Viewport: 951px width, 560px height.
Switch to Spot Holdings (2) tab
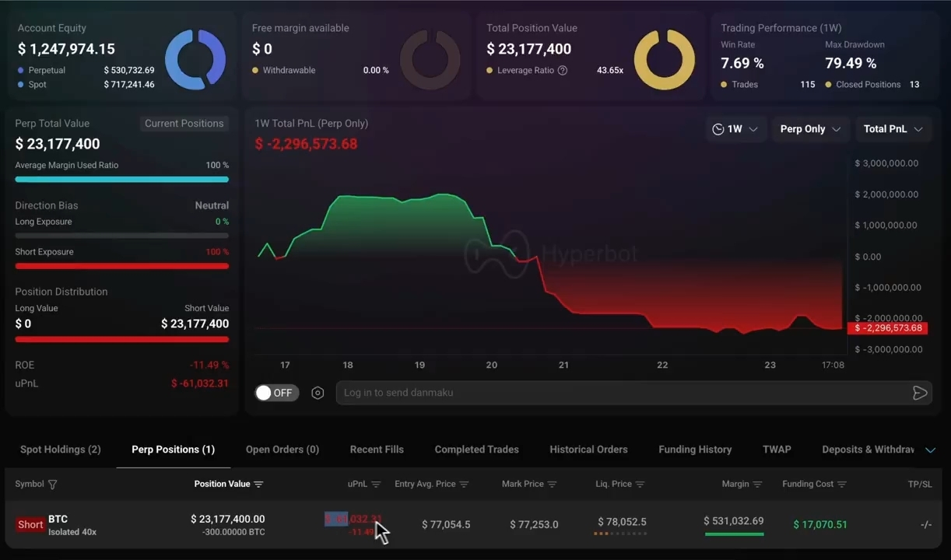click(61, 450)
